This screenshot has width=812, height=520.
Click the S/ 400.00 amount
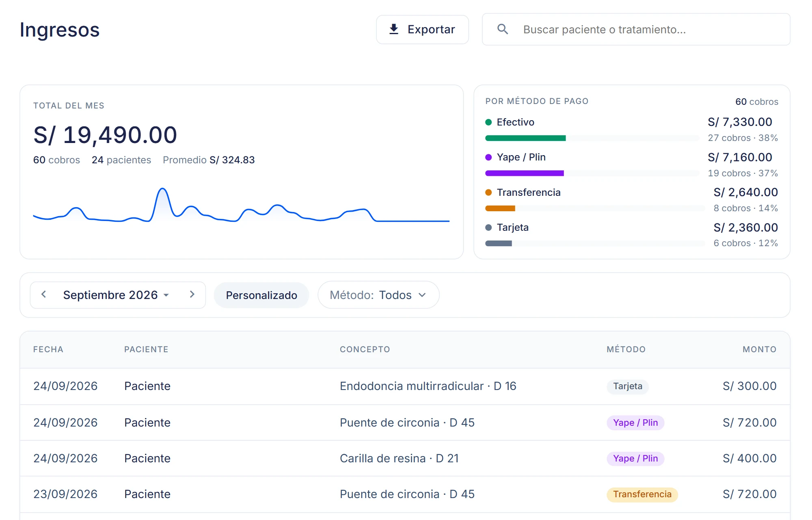(x=749, y=458)
